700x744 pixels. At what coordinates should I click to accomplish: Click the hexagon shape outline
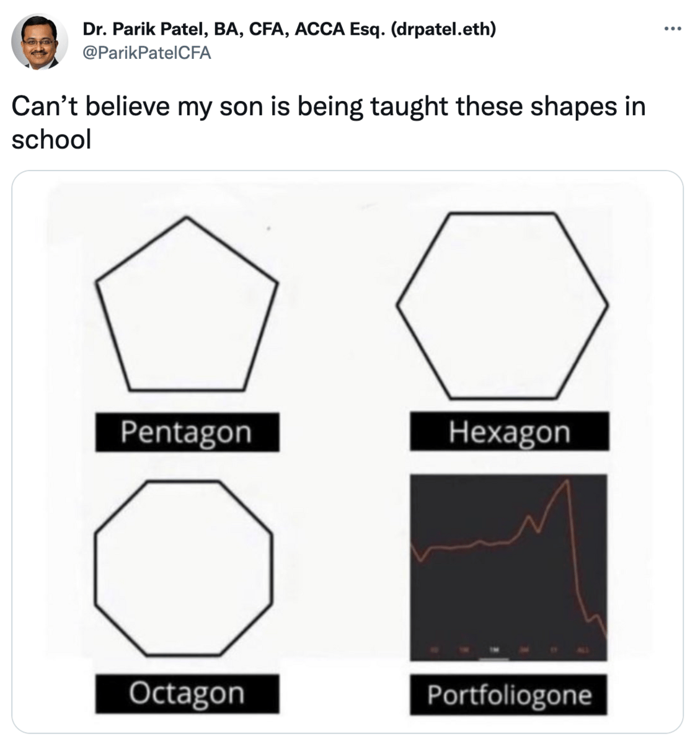pyautogui.click(x=502, y=305)
